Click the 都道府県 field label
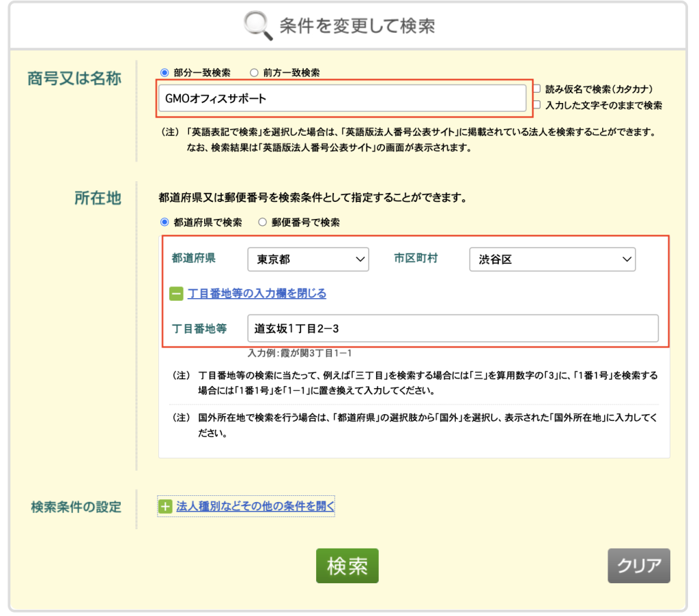 point(193,258)
